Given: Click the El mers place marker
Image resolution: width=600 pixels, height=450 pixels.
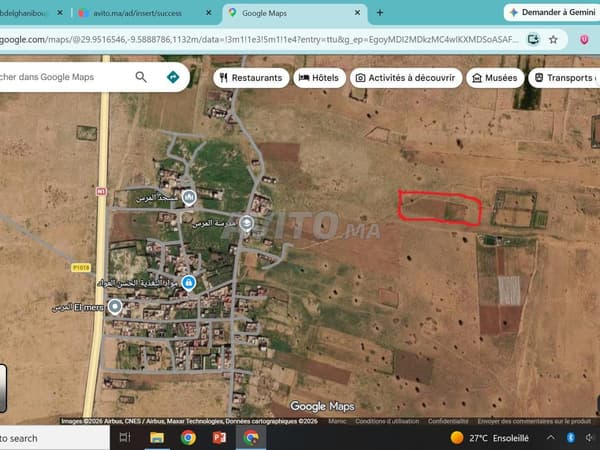Looking at the screenshot, I should pos(114,307).
